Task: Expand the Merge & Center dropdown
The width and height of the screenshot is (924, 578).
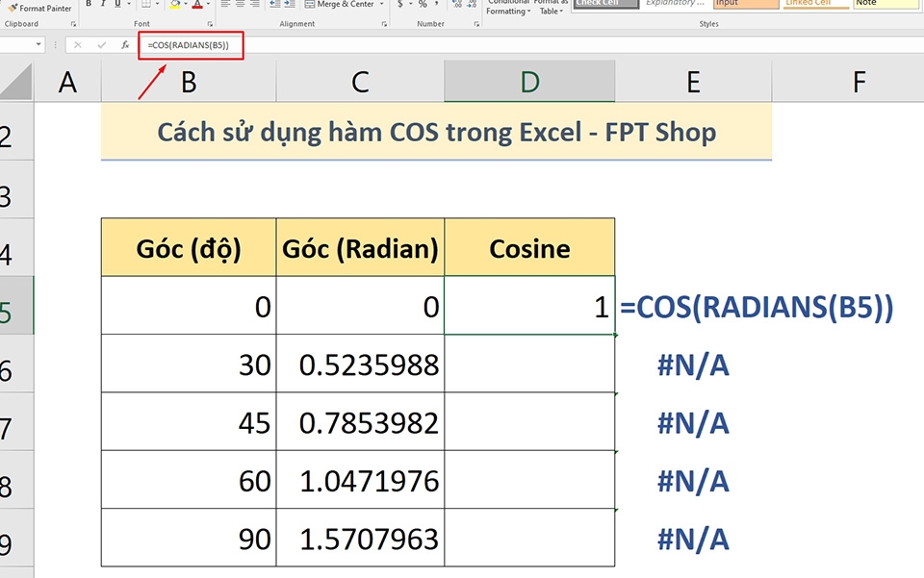Action: point(380,5)
